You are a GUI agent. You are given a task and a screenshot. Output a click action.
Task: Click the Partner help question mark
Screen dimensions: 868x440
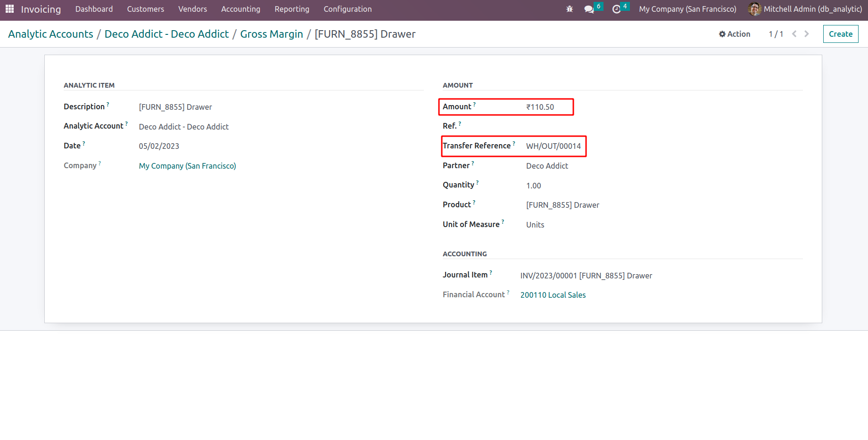(473, 163)
